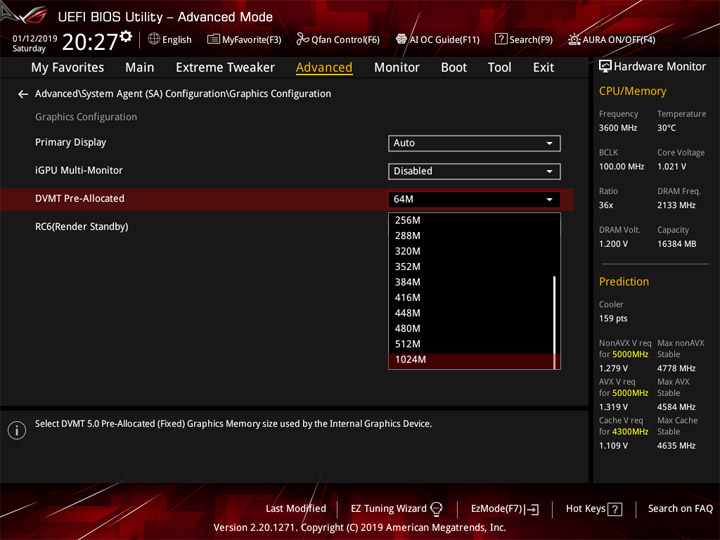Click the globe language icon

coord(154,39)
